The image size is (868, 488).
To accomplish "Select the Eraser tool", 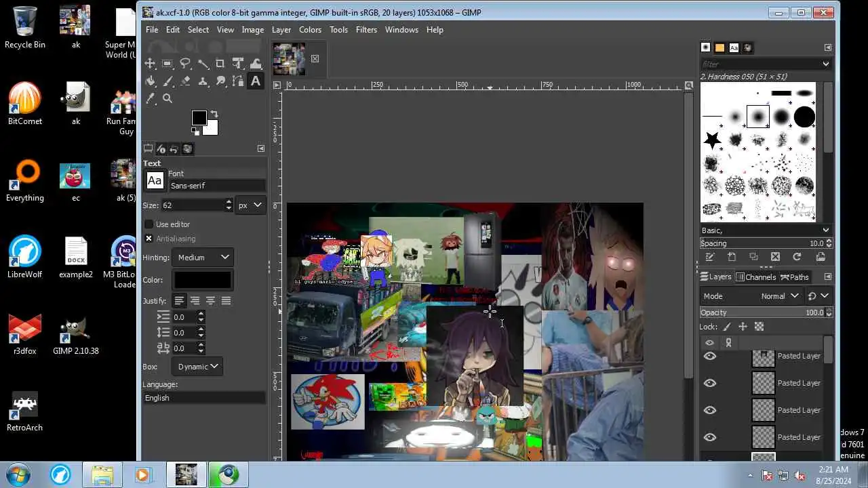I will [x=185, y=81].
